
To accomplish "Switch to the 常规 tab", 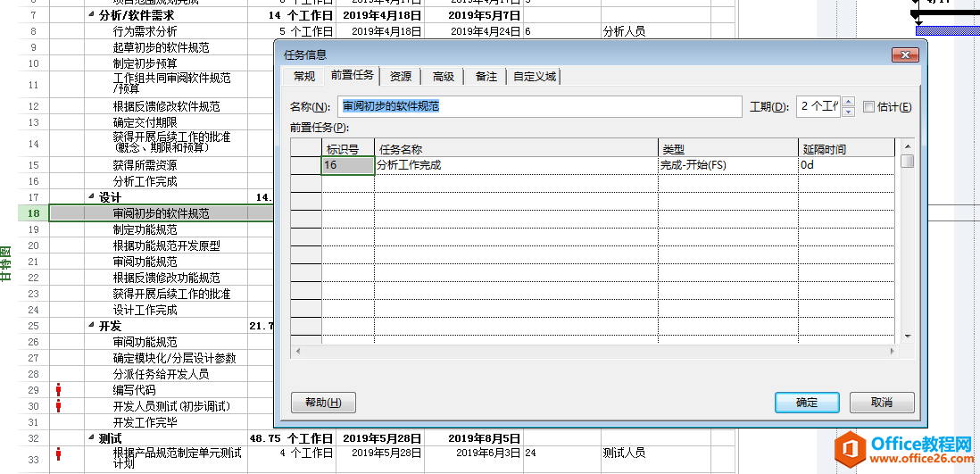I will point(304,76).
